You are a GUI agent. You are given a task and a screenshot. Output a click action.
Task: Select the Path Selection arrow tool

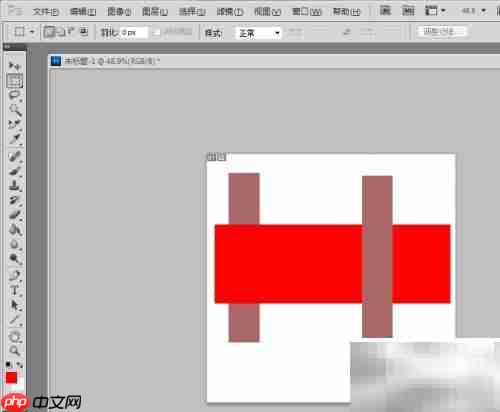[15, 305]
